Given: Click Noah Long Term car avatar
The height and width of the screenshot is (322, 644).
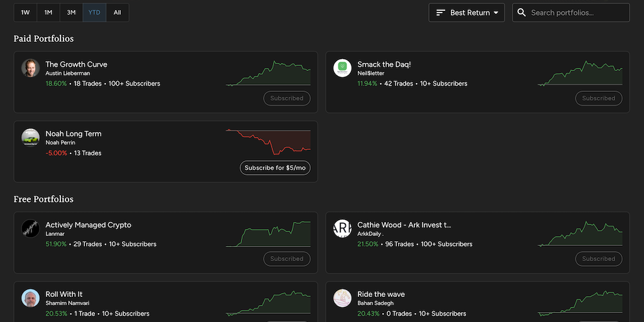Looking at the screenshot, I should [30, 137].
